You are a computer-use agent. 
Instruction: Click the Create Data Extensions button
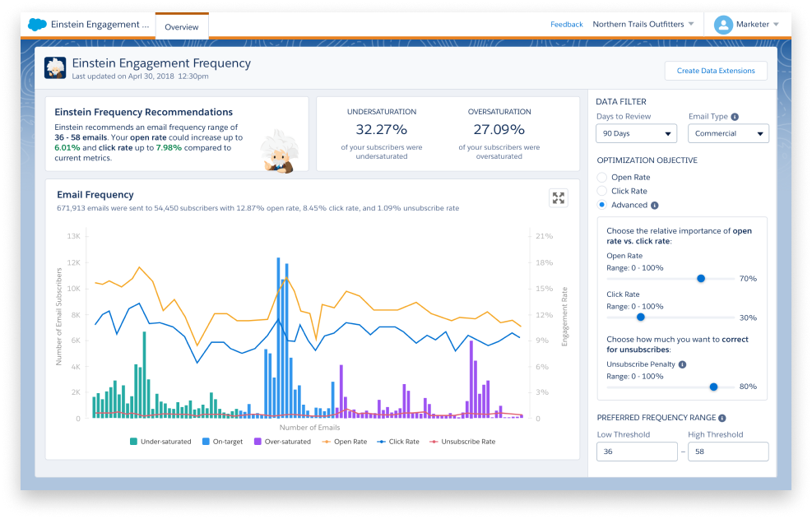[x=716, y=71]
